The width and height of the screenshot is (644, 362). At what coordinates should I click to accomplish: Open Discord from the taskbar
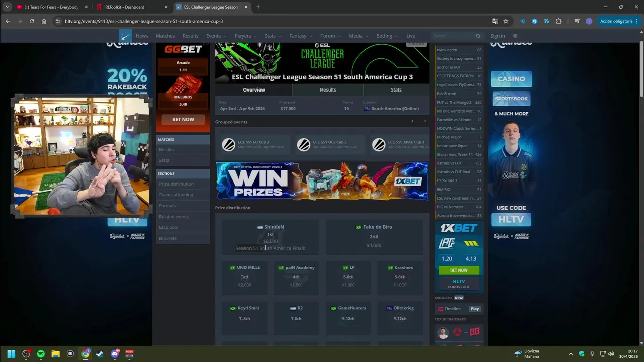[x=115, y=354]
